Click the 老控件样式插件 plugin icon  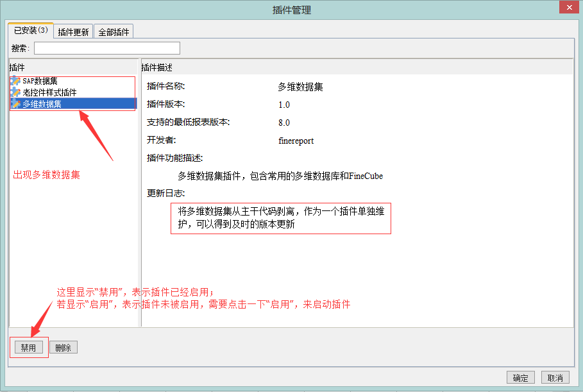tap(15, 92)
